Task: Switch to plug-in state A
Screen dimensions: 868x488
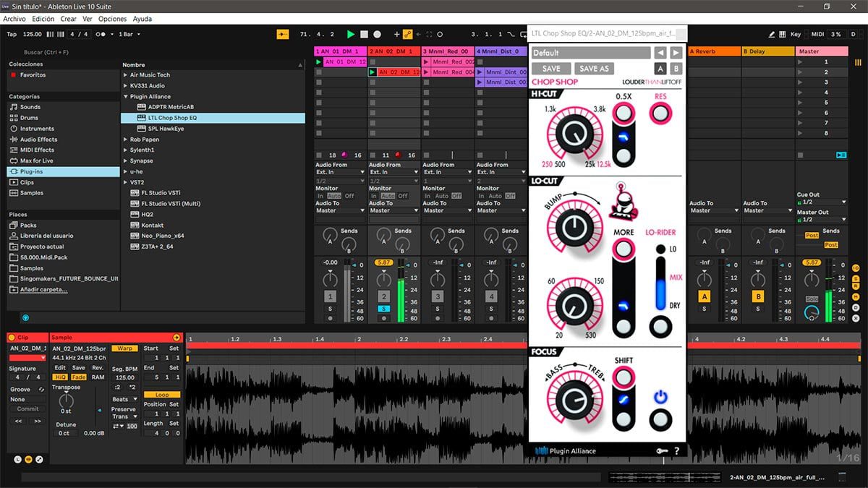Action: click(x=660, y=69)
